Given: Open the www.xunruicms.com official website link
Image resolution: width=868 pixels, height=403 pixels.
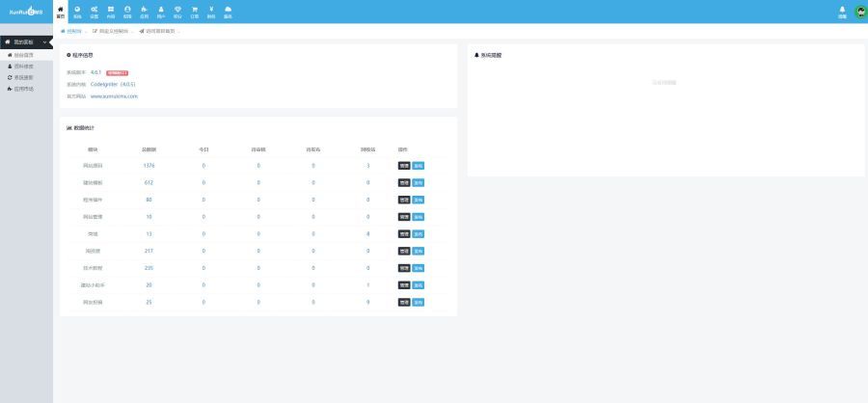Looking at the screenshot, I should [114, 96].
